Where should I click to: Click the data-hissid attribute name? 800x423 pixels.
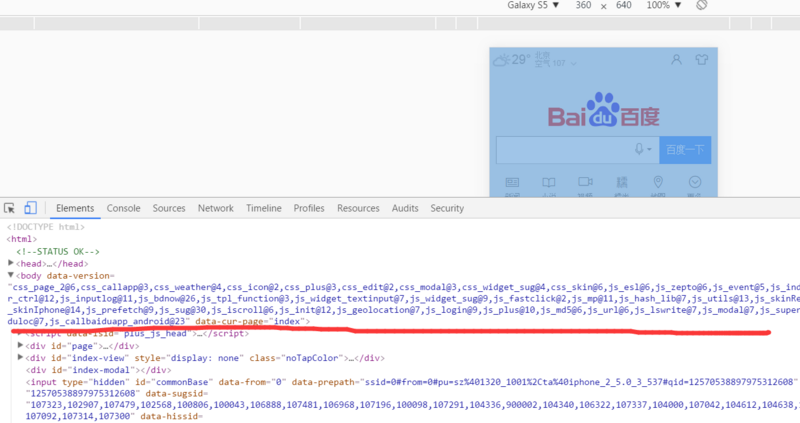(171, 416)
